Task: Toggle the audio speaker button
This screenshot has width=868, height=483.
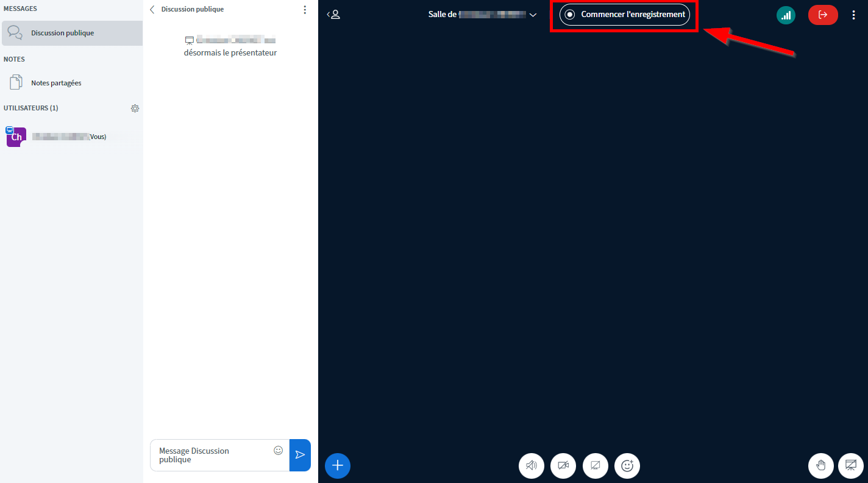Action: [532, 466]
